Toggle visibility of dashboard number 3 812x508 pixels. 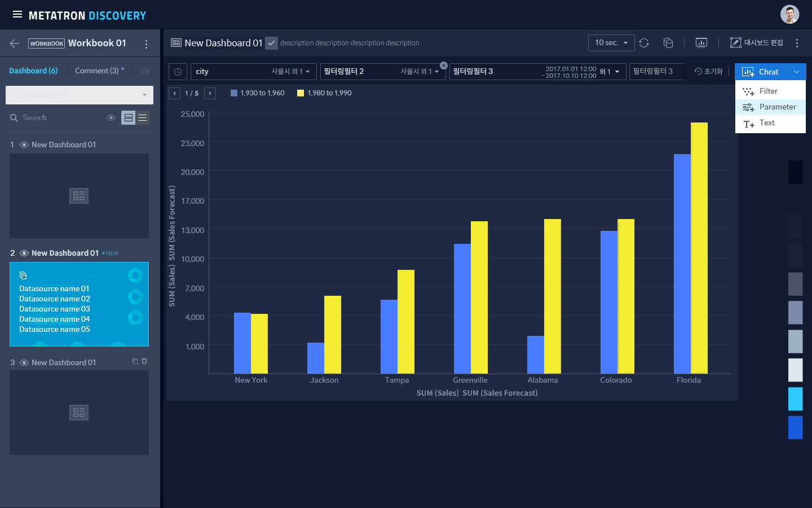click(24, 363)
